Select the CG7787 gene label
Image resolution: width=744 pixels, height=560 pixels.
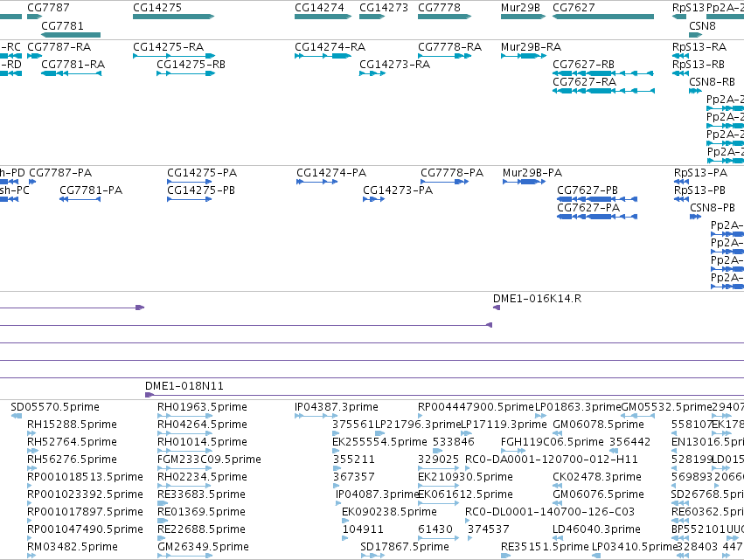point(48,8)
